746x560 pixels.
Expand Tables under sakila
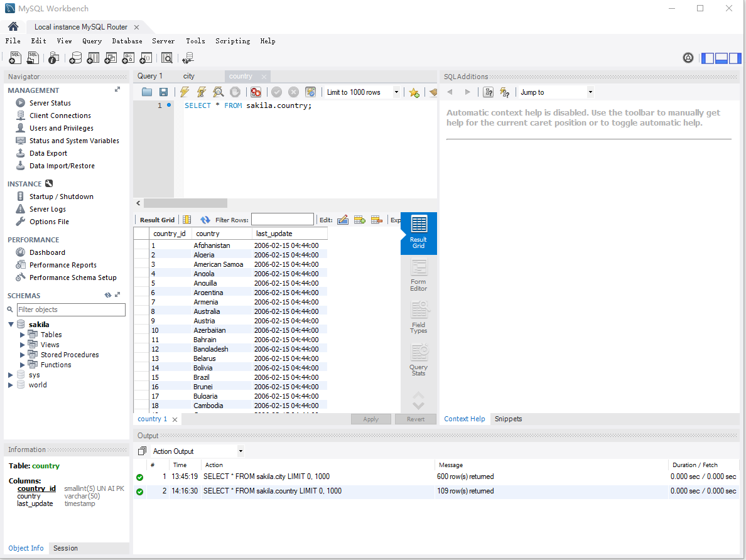click(23, 335)
